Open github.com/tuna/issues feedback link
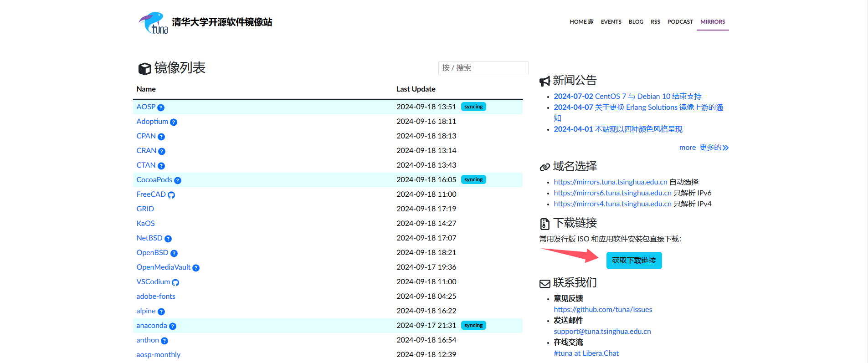This screenshot has height=363, width=868. point(603,309)
